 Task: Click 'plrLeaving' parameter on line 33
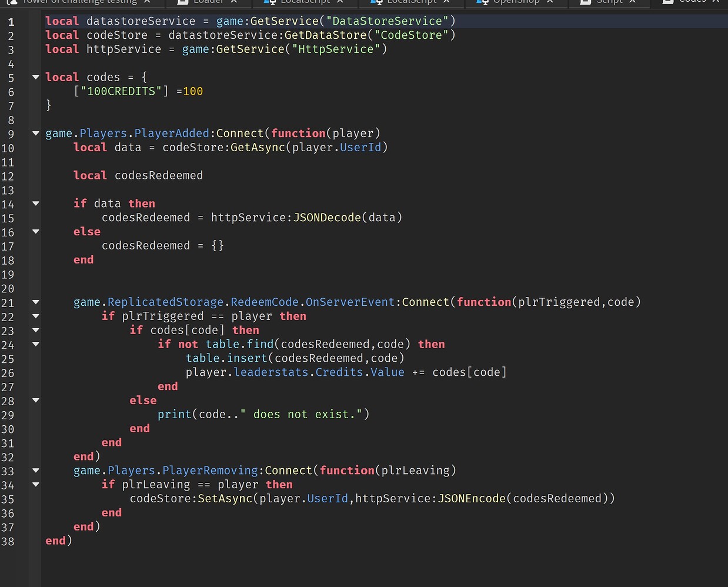416,471
